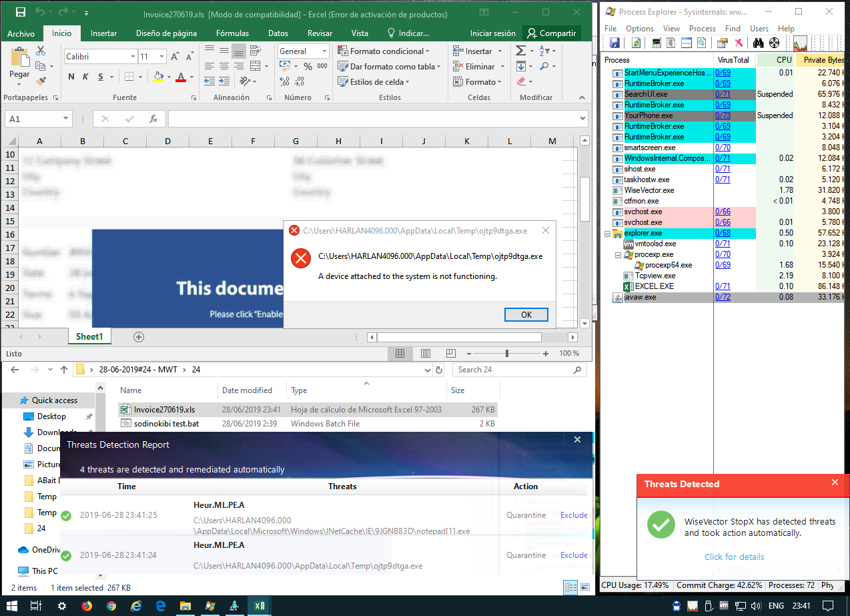This screenshot has width=850, height=616.
Task: Click the new sheet plus icon
Action: point(139,337)
